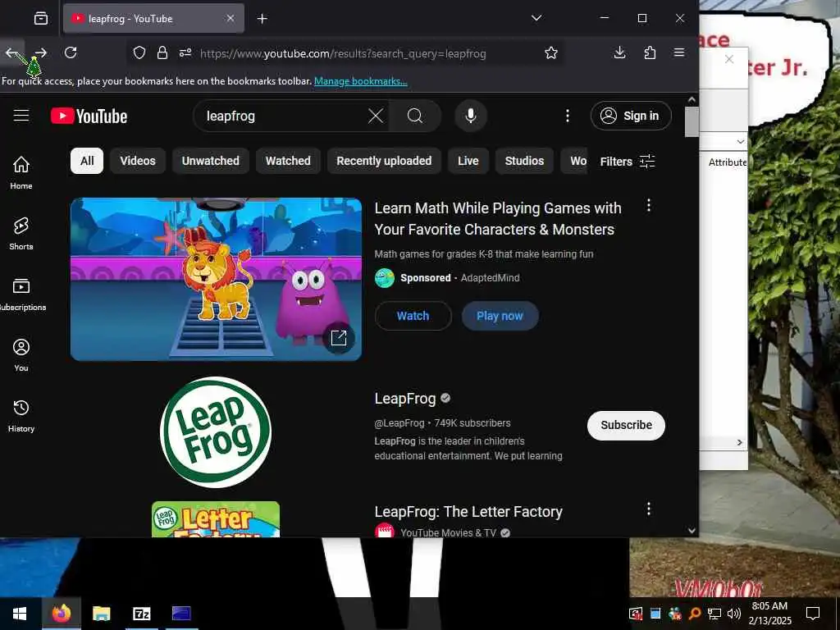Open the tracking protection shield icon
Image resolution: width=840 pixels, height=630 pixels.
coord(139,53)
